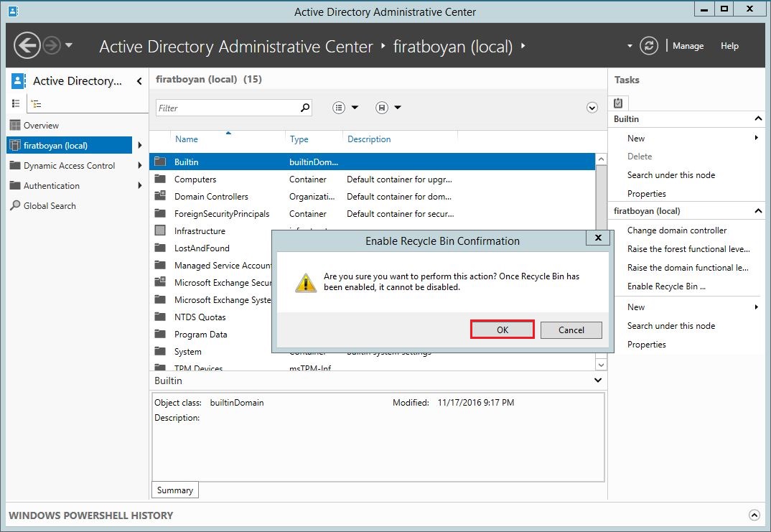
Task: Click the back navigation arrow
Action: tap(27, 46)
